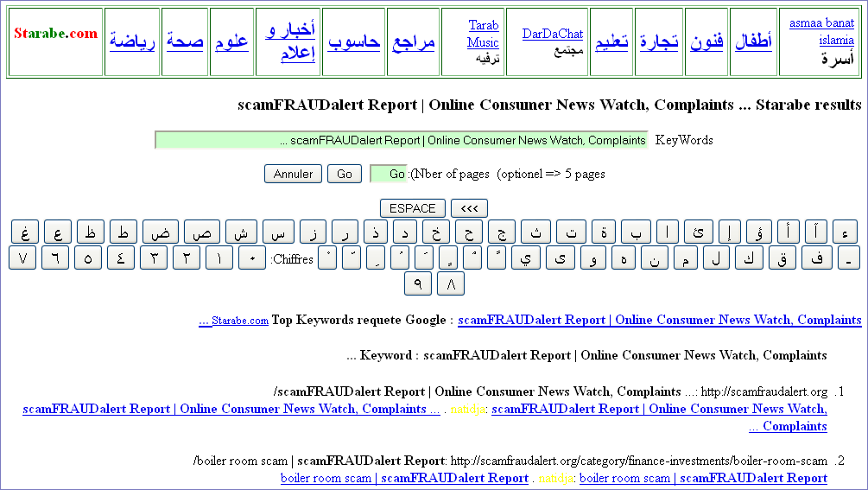The image size is (868, 490).
Task: Tap the غ letter key
Action: 25,232
